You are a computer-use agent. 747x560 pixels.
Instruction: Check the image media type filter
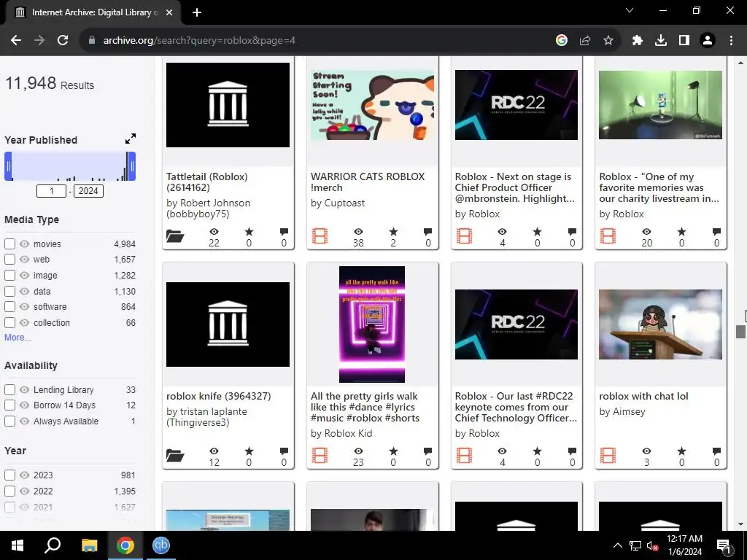pyautogui.click(x=9, y=275)
